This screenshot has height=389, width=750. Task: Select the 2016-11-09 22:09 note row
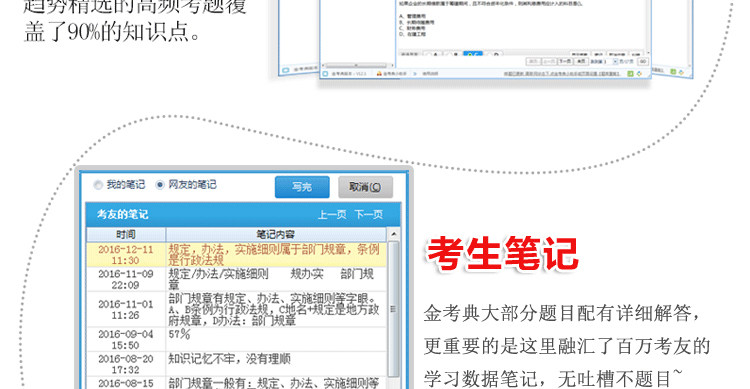tap(236, 279)
